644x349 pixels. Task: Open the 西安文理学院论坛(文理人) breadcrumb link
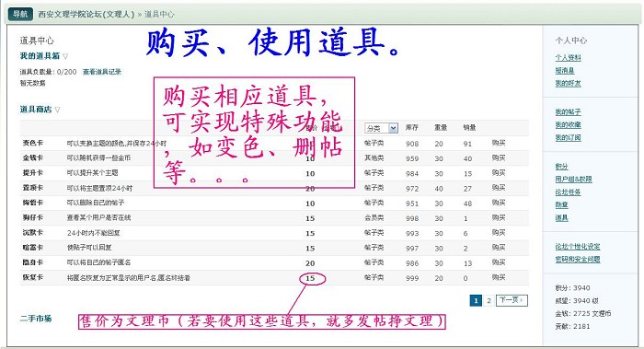click(86, 14)
